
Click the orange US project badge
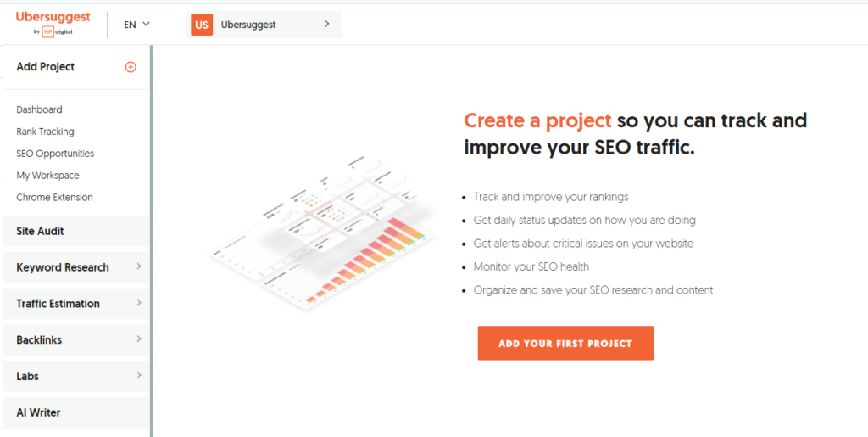201,25
